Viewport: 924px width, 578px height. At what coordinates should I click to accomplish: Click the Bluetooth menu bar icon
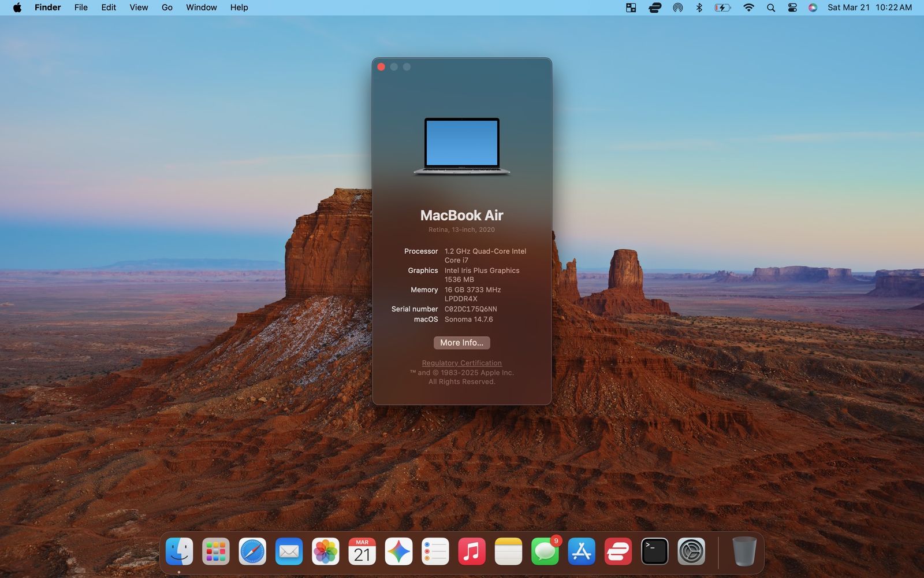point(699,8)
